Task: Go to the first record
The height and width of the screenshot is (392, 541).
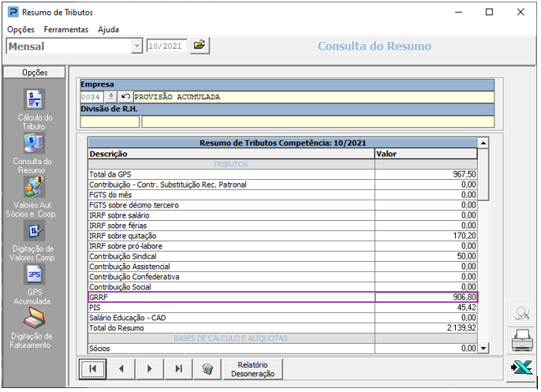Action: (x=92, y=369)
